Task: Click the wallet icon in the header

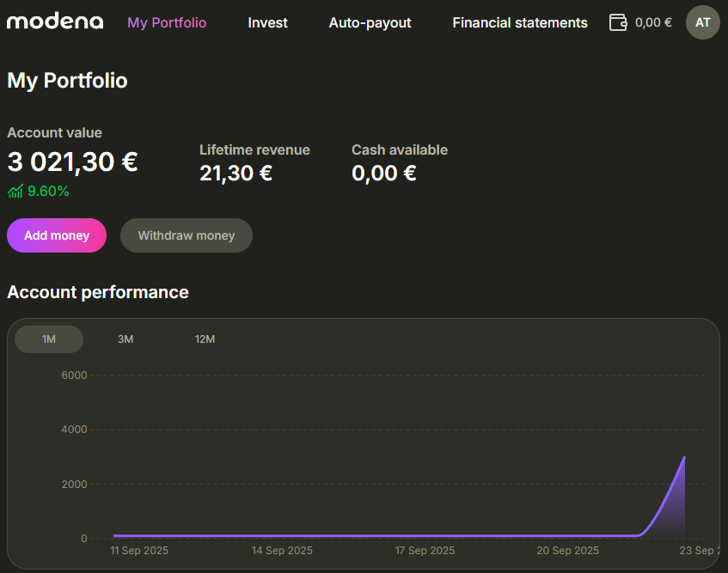Action: point(618,22)
